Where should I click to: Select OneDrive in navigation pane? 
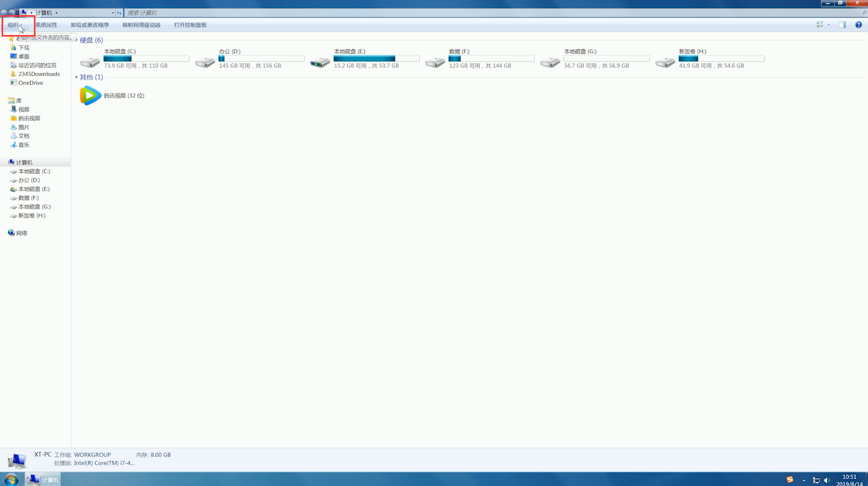[x=31, y=83]
